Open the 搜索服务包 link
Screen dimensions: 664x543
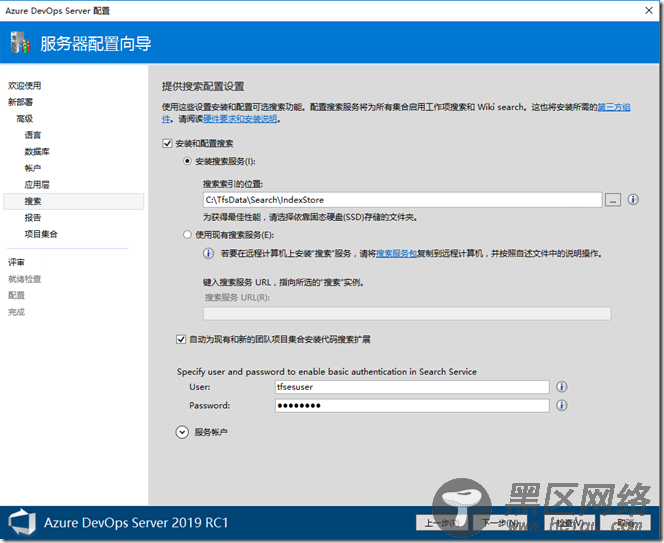pos(396,253)
